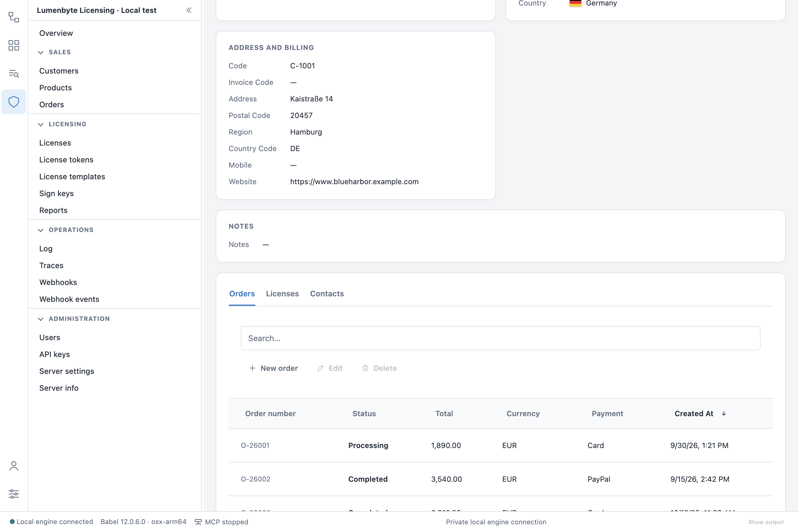Open the sliders settings icon in the left rail

[13, 494]
